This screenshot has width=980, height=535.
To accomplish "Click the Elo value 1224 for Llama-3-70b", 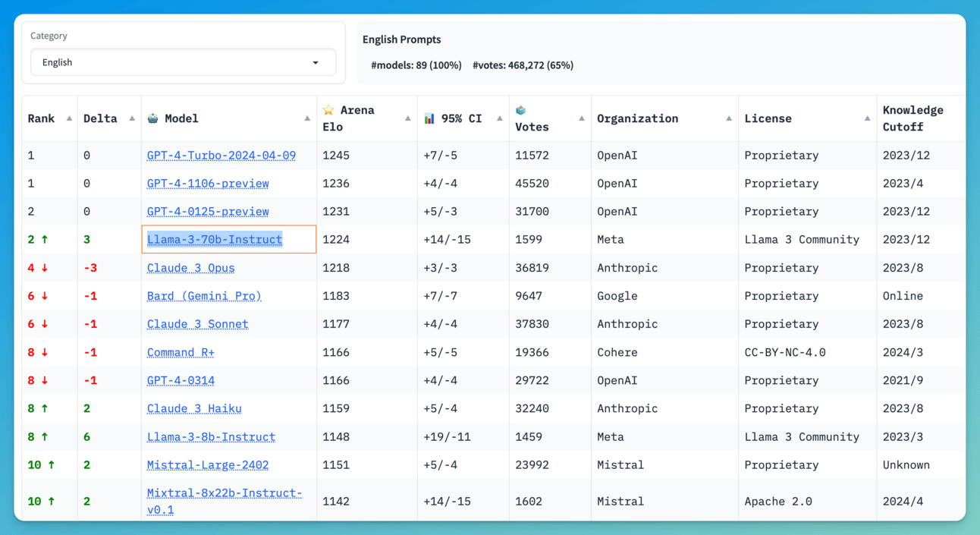I will click(336, 240).
